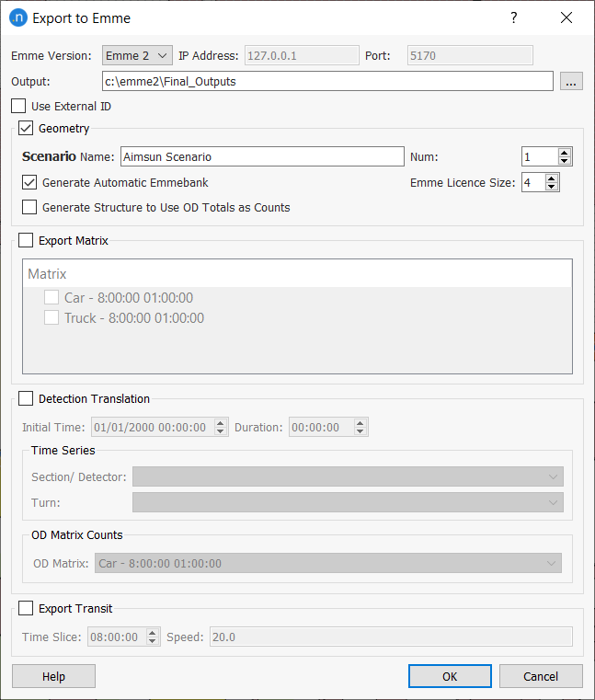The height and width of the screenshot is (700, 595).
Task: Click the Time Slice field
Action: click(x=117, y=637)
